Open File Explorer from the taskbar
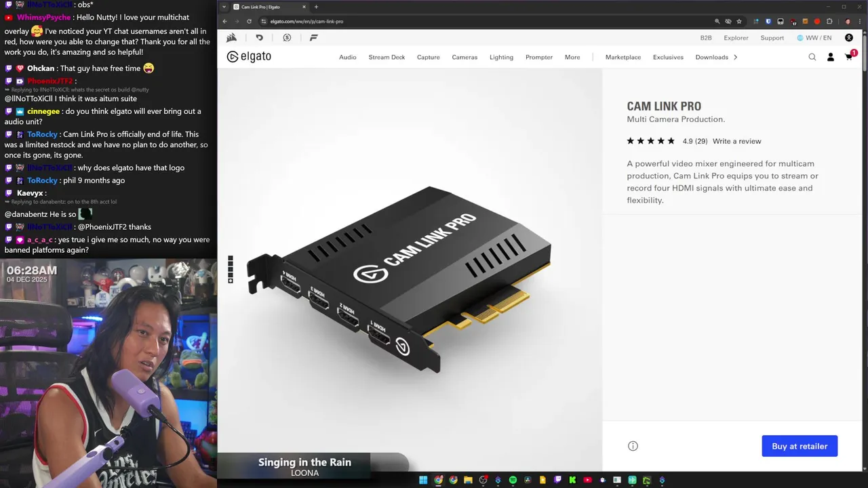Viewport: 868px width, 488px height. pos(468,480)
